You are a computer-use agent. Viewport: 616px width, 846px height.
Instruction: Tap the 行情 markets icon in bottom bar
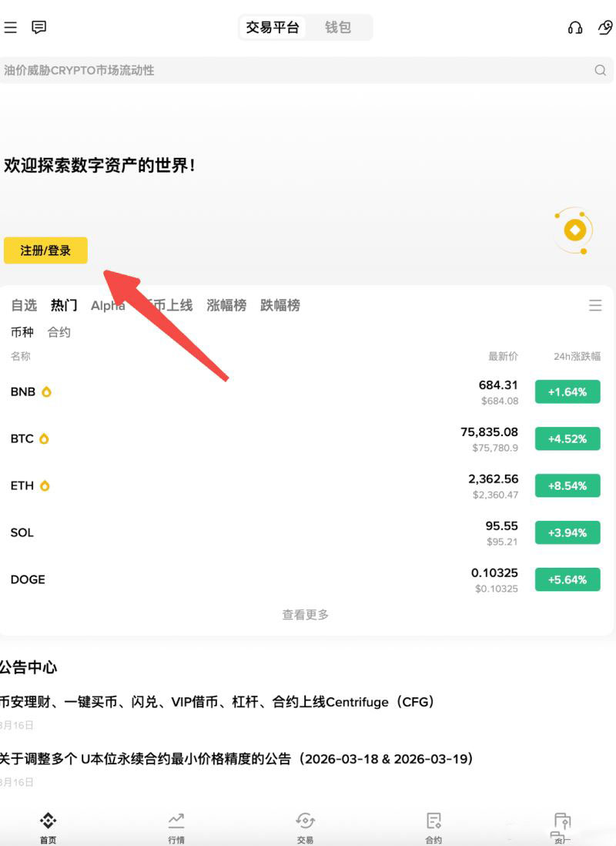click(x=176, y=821)
